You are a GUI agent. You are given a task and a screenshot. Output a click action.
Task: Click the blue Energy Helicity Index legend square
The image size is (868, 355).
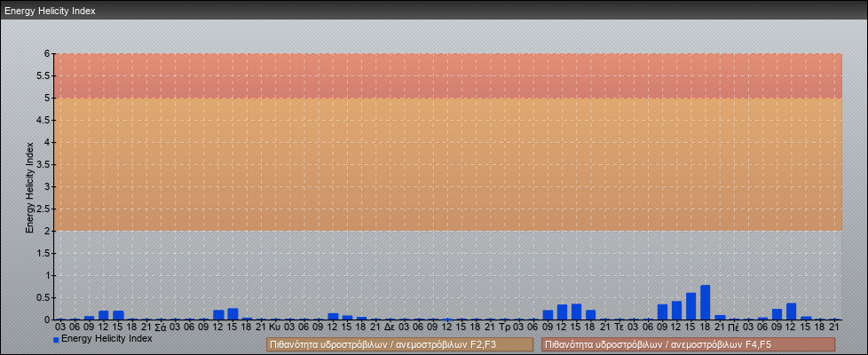56,340
